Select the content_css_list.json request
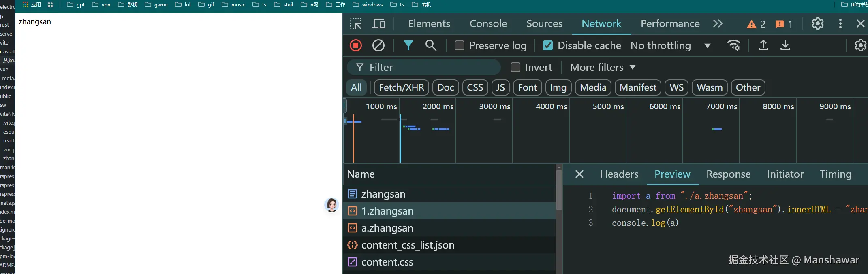Viewport: 868px width, 274px height. 449,245
